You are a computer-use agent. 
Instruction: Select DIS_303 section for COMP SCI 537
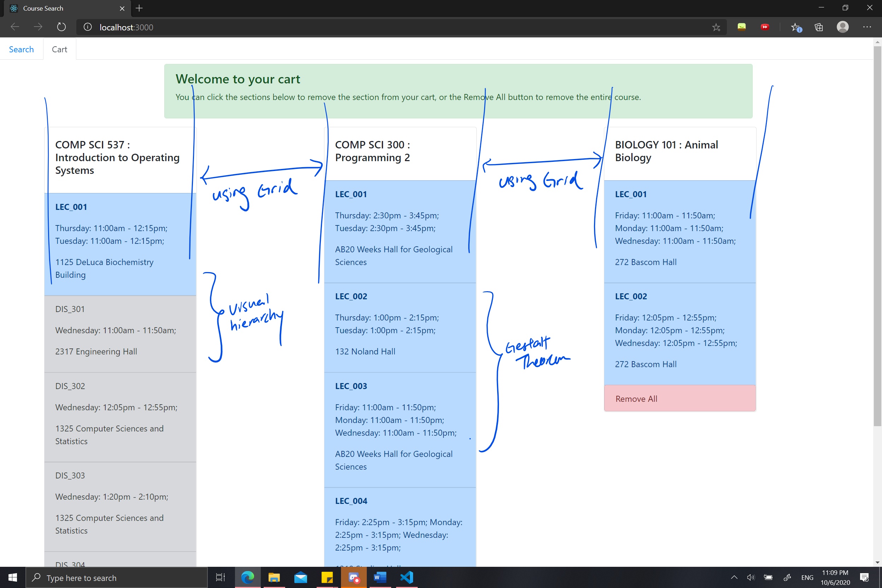(120, 503)
